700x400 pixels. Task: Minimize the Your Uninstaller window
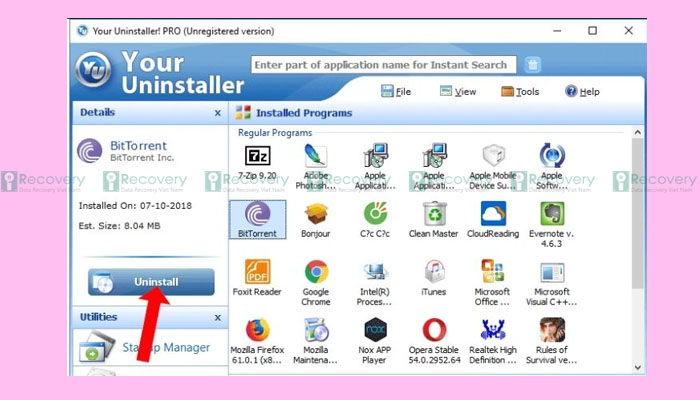click(x=557, y=30)
